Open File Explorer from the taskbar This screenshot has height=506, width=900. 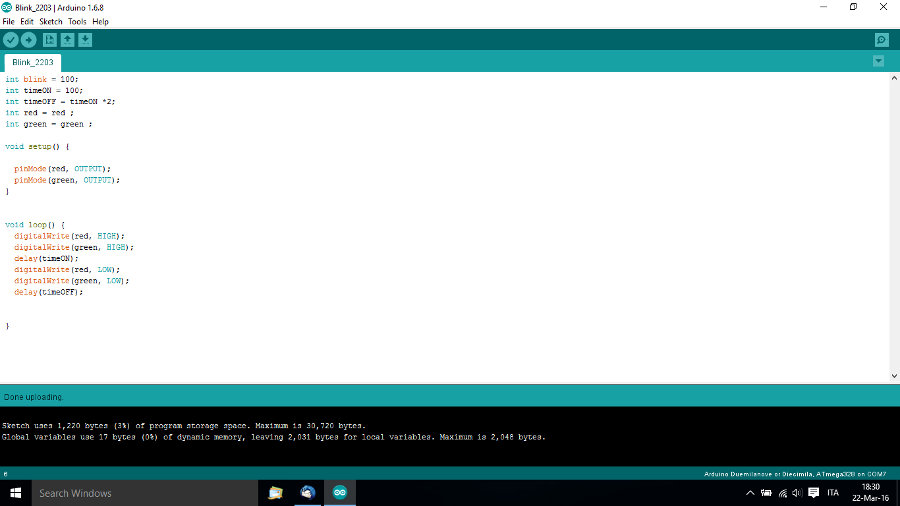point(276,493)
